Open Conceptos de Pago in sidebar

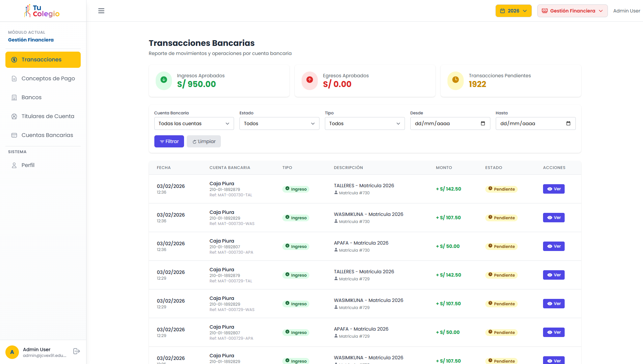pyautogui.click(x=48, y=79)
